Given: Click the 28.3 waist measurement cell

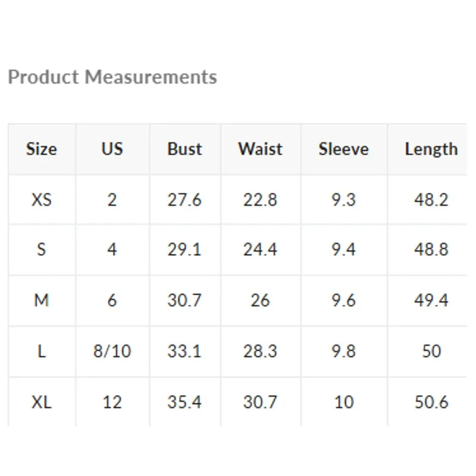Looking at the screenshot, I should tap(260, 351).
